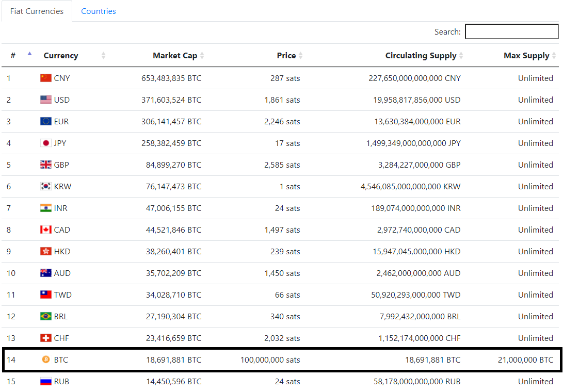Click market cap 84,899,270 BTC

pyautogui.click(x=174, y=165)
